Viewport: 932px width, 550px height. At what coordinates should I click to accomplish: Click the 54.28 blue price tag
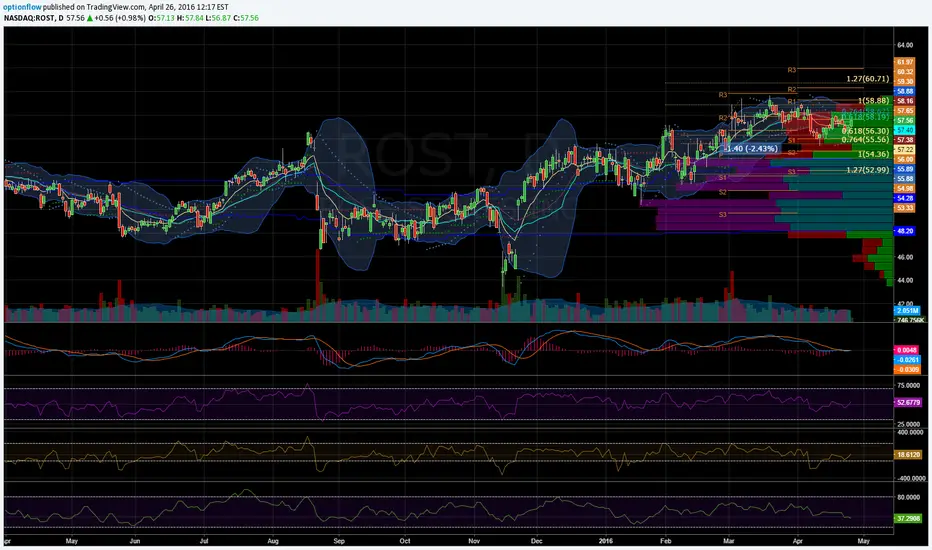pos(905,198)
